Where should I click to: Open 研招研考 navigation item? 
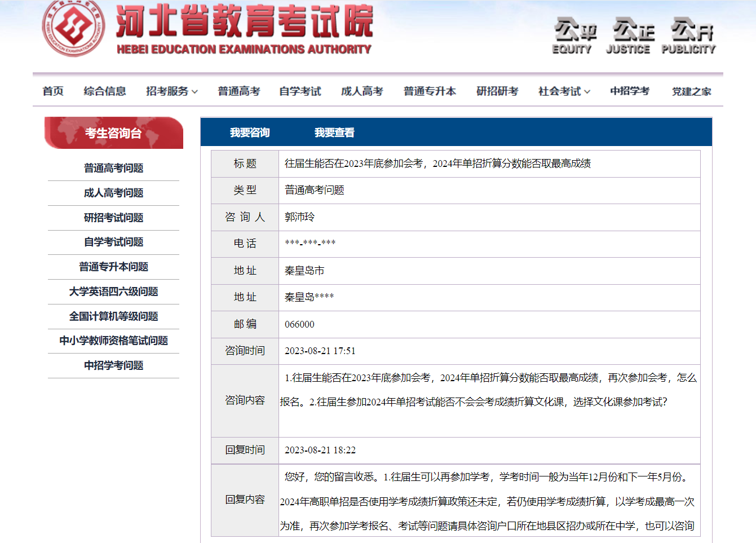497,91
